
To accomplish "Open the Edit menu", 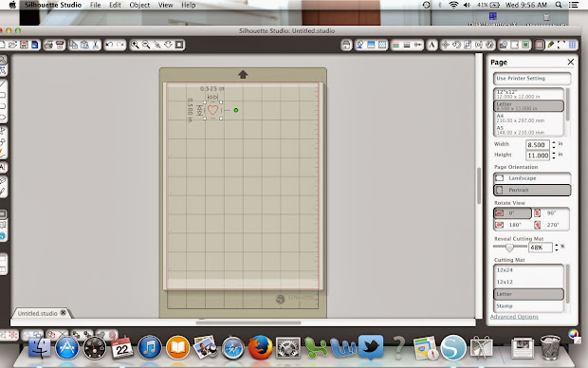I will click(x=115, y=5).
